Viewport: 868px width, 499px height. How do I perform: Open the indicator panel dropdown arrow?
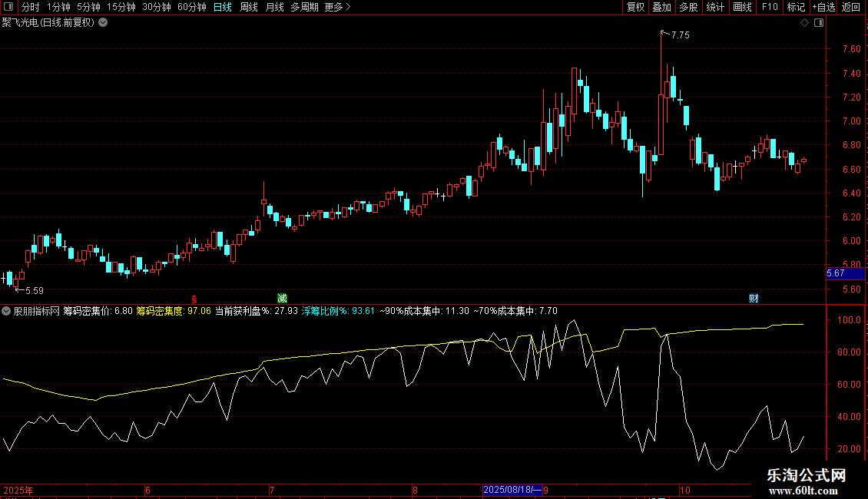[6, 311]
